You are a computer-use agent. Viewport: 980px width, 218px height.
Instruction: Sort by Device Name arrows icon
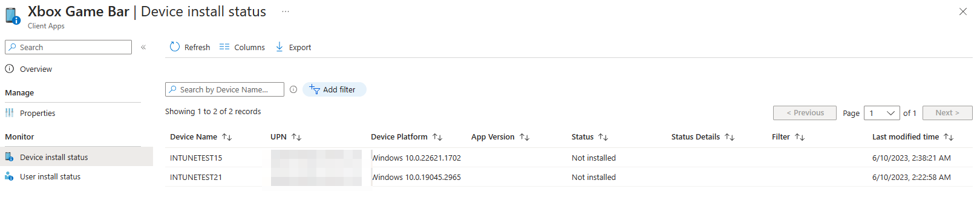(x=227, y=137)
